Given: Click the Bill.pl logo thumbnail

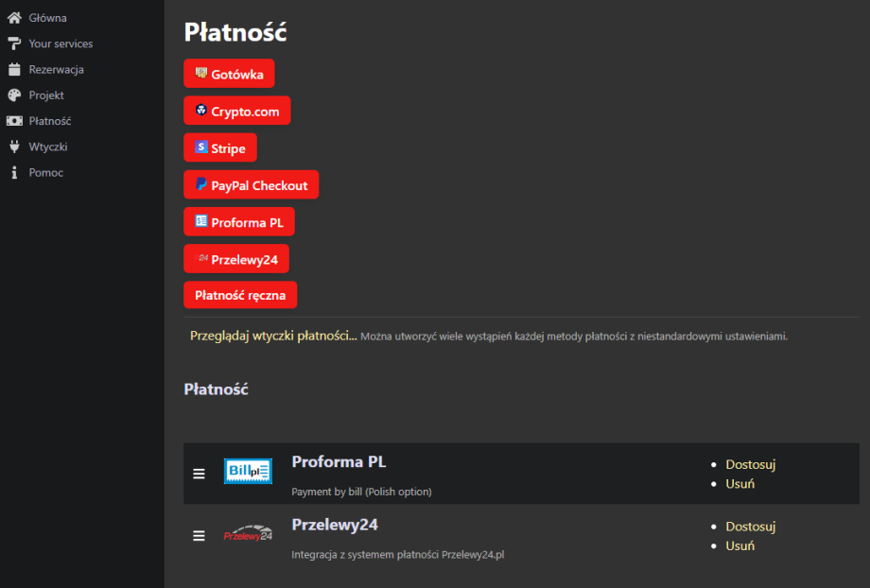Looking at the screenshot, I should (x=248, y=471).
